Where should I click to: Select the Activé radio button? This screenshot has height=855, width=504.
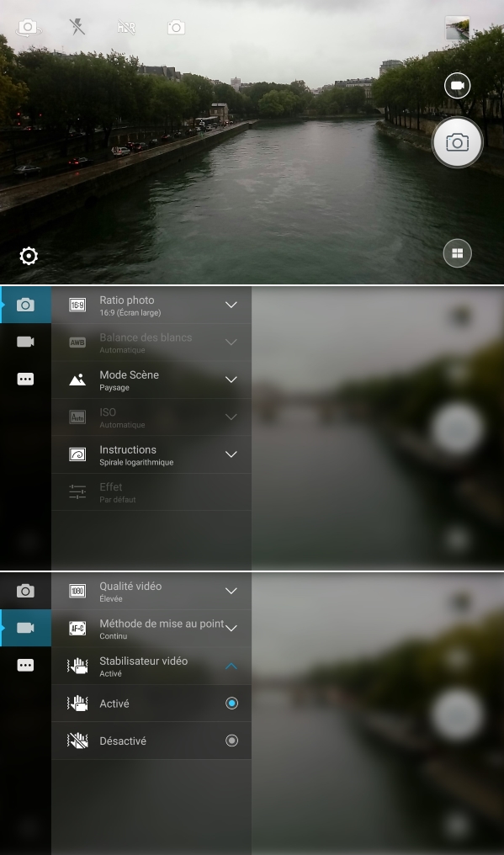coord(232,704)
